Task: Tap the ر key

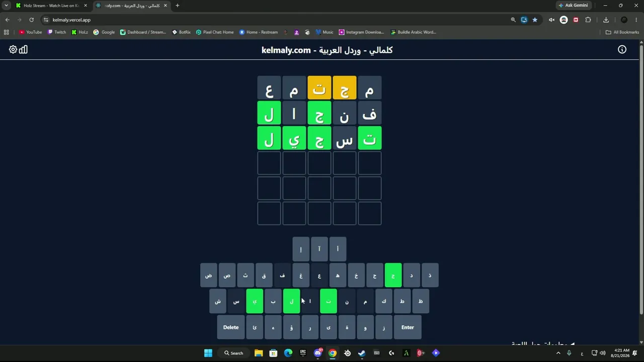Action: click(310, 327)
